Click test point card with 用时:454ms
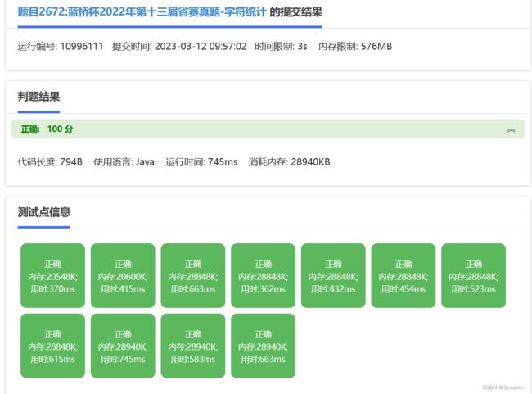The height and width of the screenshot is (394, 532). tap(404, 275)
